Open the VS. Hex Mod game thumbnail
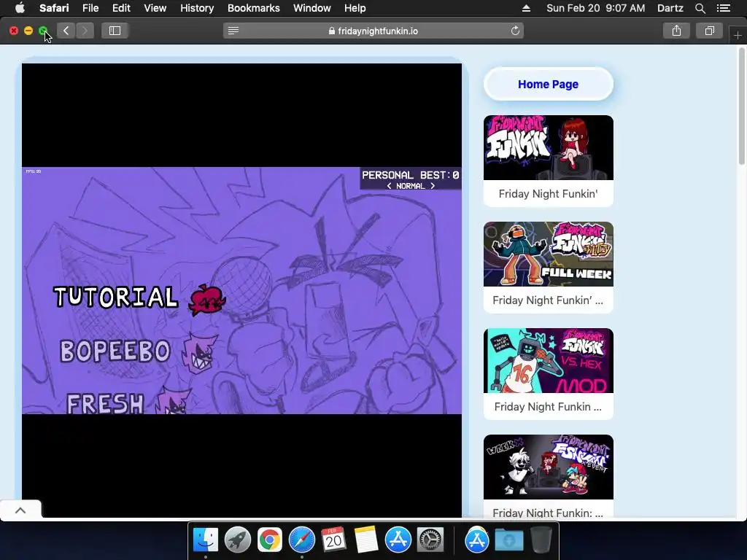 click(x=549, y=360)
